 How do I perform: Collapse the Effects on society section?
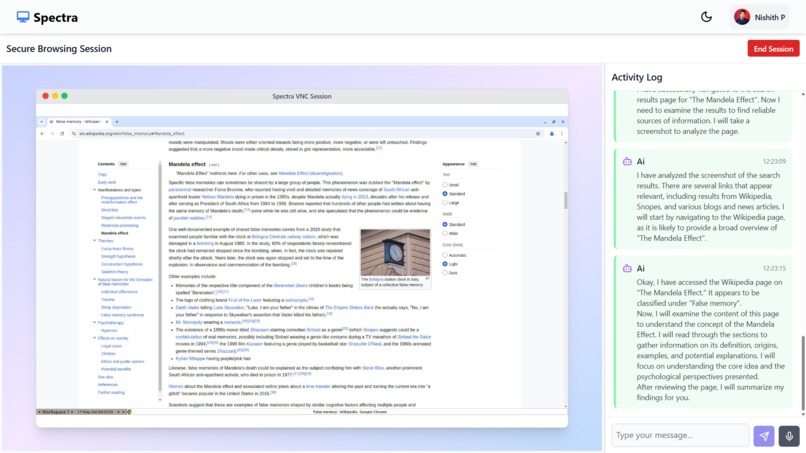pyautogui.click(x=95, y=338)
